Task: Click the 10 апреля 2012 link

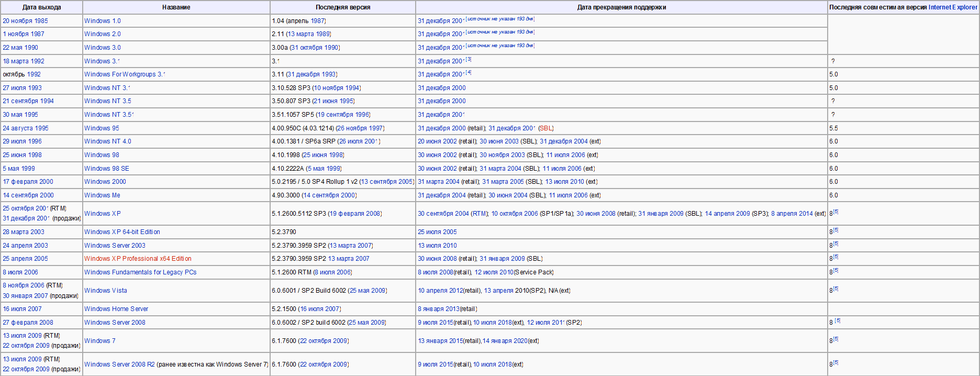Action: 440,291
